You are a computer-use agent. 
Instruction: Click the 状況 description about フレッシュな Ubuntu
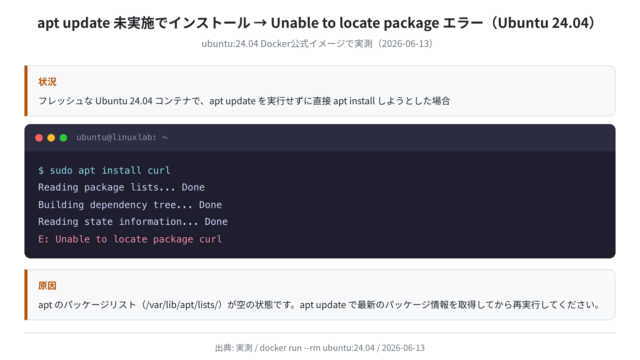pos(244,101)
